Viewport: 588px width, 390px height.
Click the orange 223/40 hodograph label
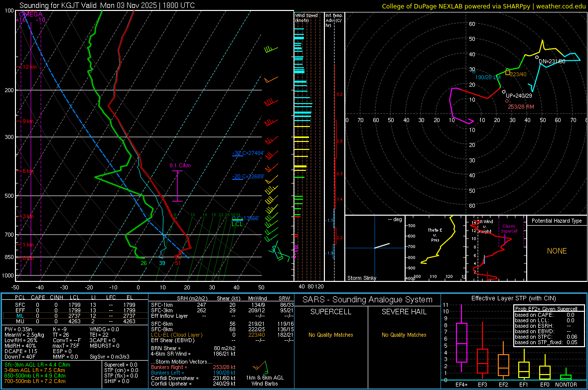[x=518, y=74]
